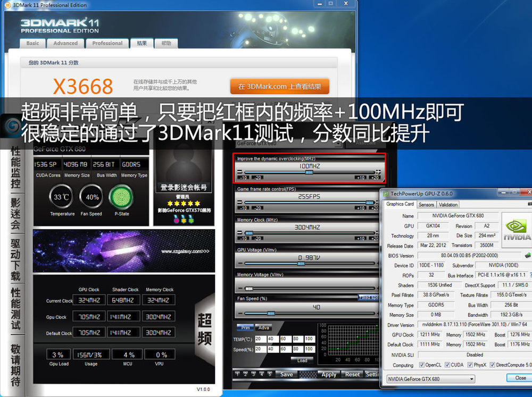Click the Fan Speed slider handle

tap(271, 313)
